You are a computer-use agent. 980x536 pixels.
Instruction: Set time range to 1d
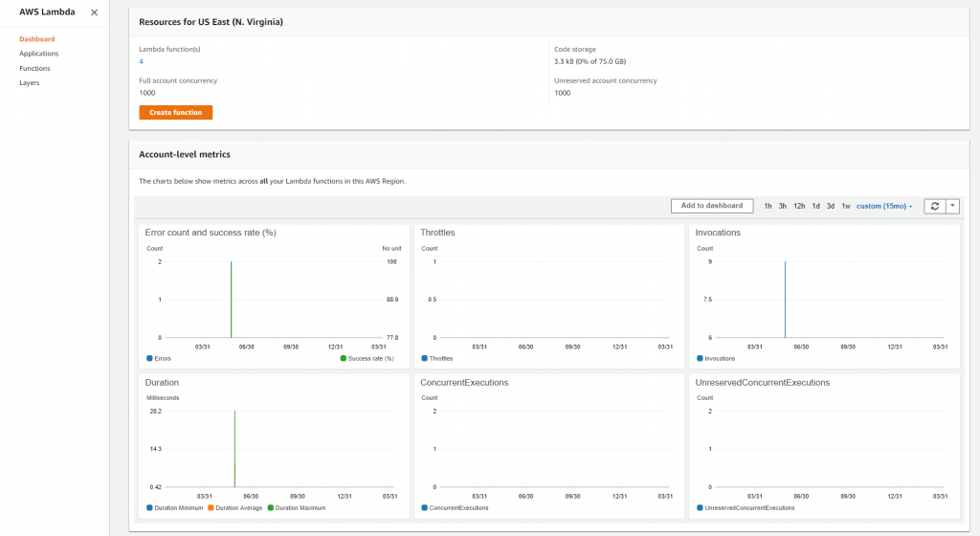point(815,206)
